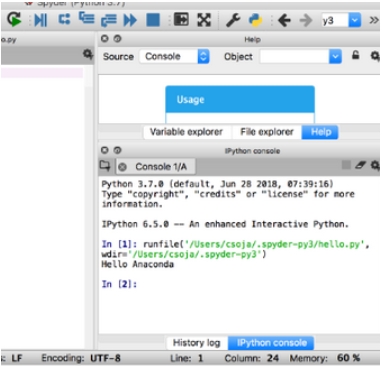The width and height of the screenshot is (382, 366).
Task: Go back with the left arrow
Action: click(x=284, y=20)
